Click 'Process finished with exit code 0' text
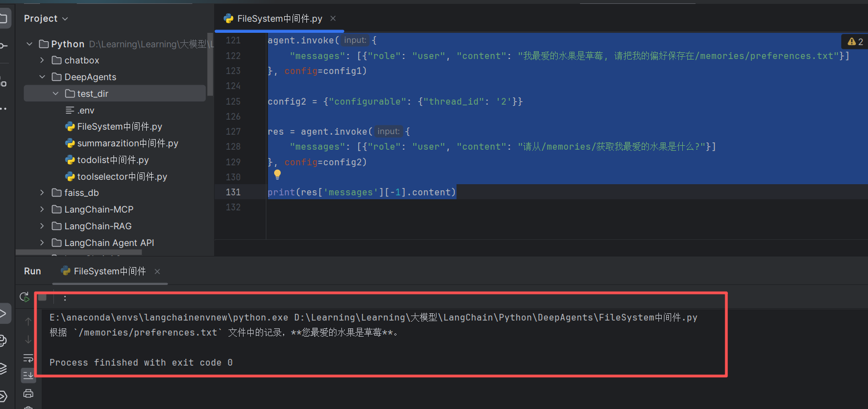 [x=141, y=362]
